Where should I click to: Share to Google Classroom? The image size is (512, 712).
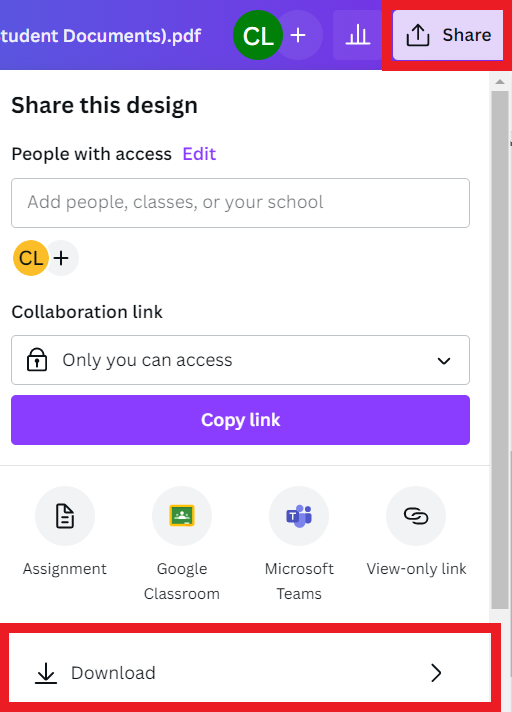[x=182, y=544]
